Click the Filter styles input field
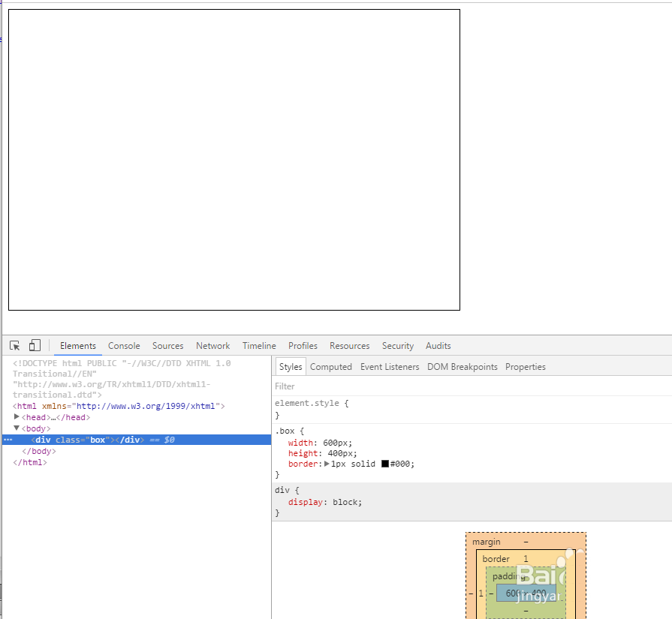This screenshot has height=619, width=672. pos(451,386)
